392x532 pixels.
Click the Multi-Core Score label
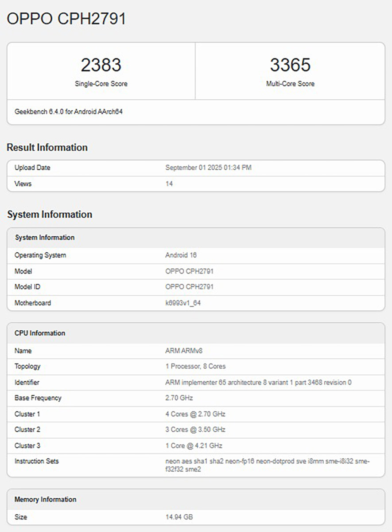290,84
